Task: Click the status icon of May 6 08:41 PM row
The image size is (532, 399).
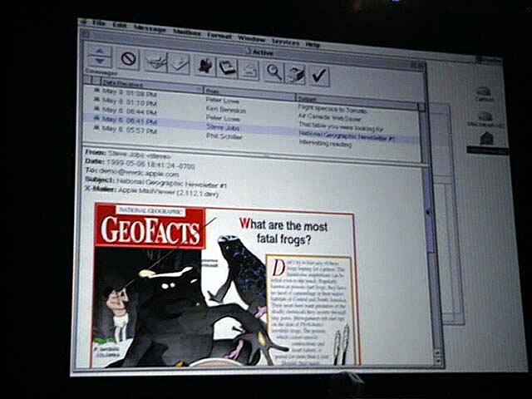Action: click(96, 118)
